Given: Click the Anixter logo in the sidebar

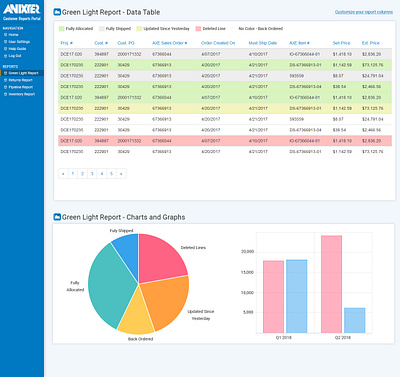Looking at the screenshot, I should point(21,9).
